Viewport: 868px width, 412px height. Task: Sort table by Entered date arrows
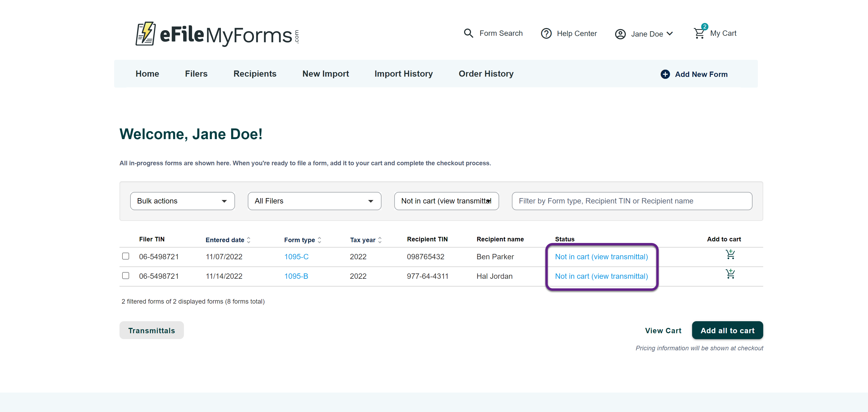pos(249,240)
